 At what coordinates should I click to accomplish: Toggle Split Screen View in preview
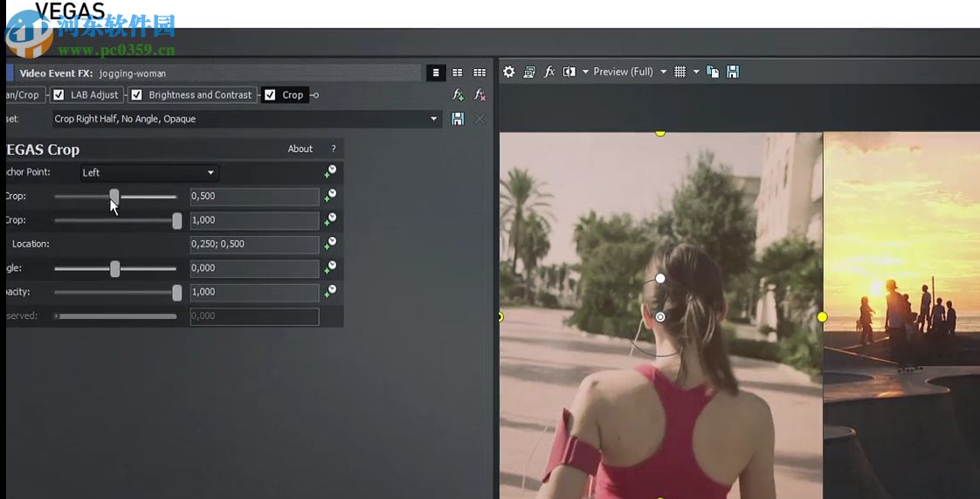(569, 72)
